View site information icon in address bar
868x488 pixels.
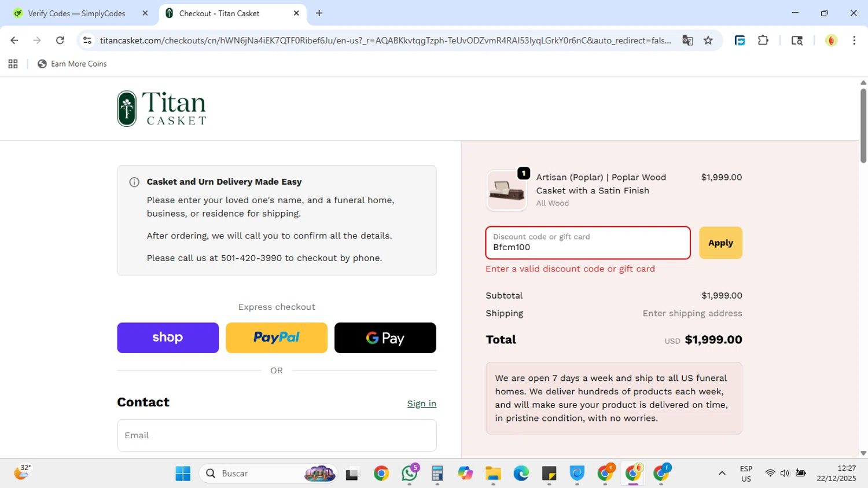tap(87, 41)
